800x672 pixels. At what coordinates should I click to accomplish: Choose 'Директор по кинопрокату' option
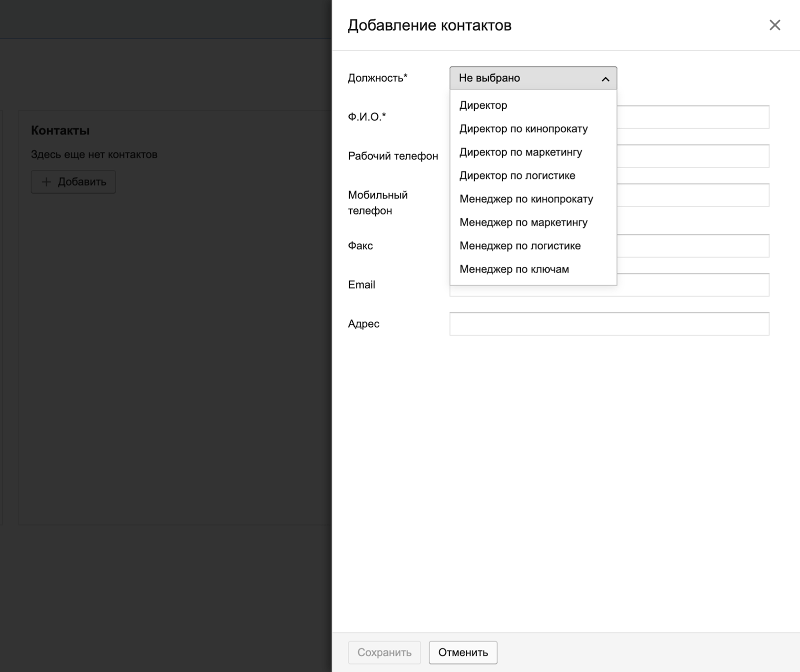point(523,129)
